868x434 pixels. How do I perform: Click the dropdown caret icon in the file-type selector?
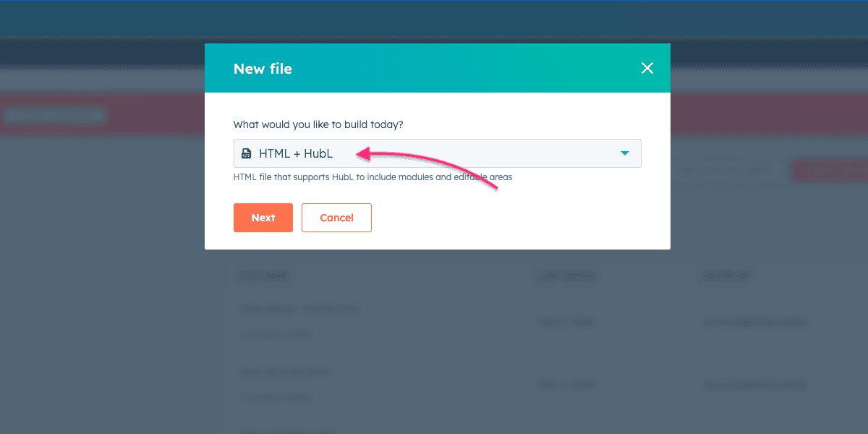click(625, 153)
